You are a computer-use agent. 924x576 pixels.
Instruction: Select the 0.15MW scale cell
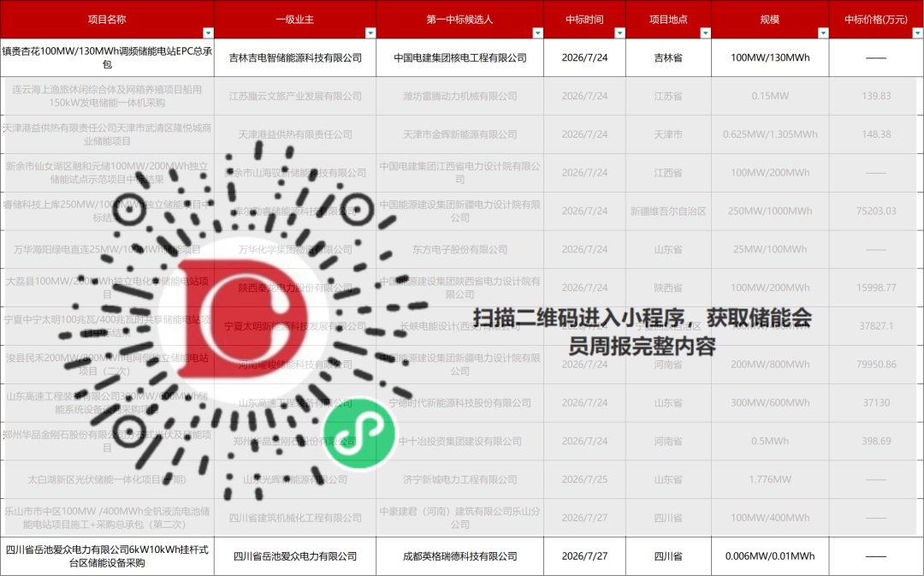point(770,96)
